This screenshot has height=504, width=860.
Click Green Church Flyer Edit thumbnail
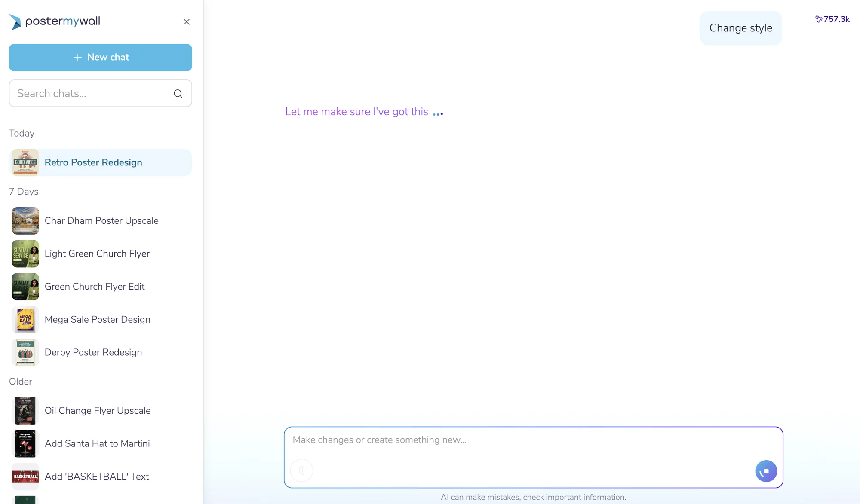click(x=25, y=287)
